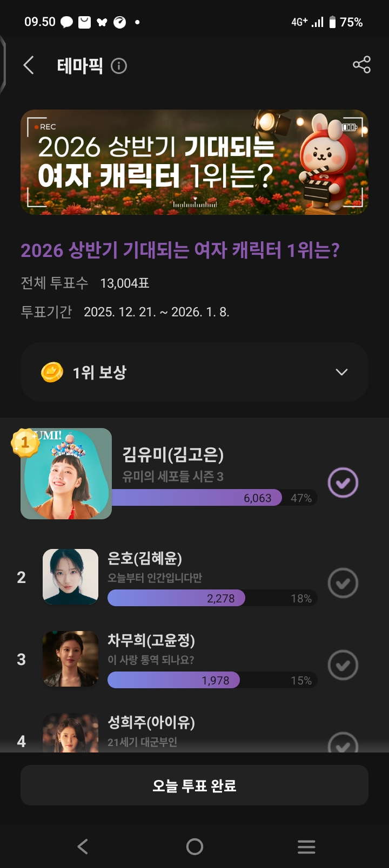Open the 김유미(김고은) profile thumbnail
The image size is (389, 868).
[67, 475]
